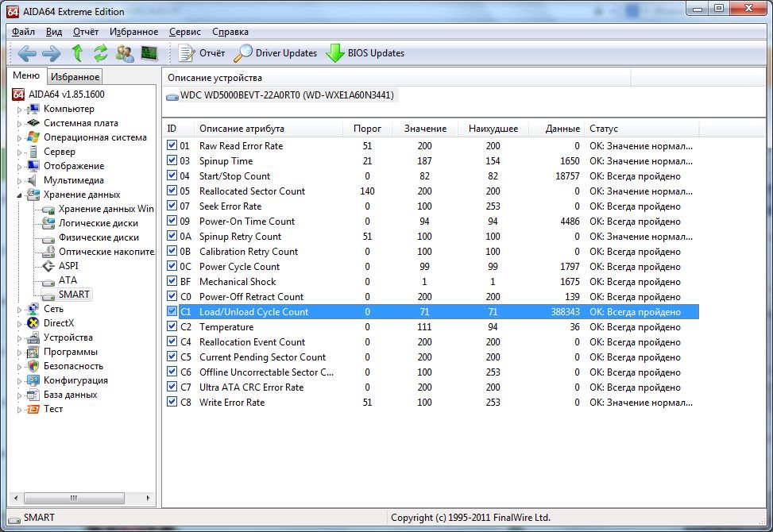Click the Back navigation arrow icon
Screen dimensions: 773x532
click(27, 53)
